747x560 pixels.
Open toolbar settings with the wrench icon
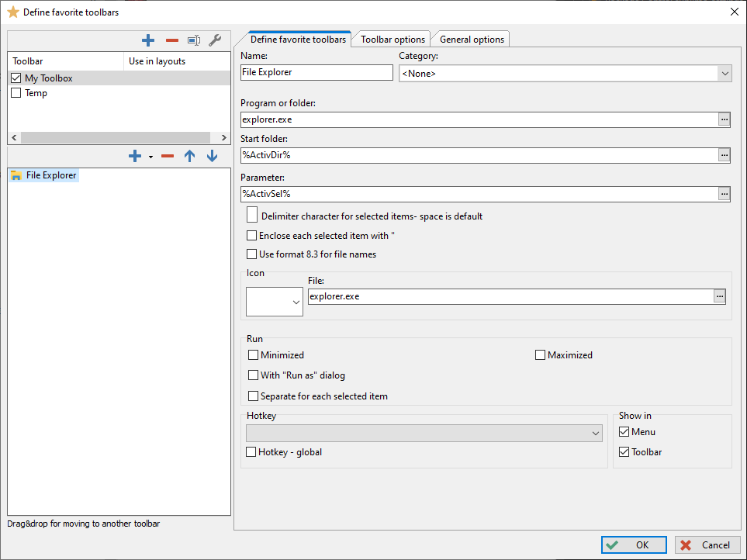pos(216,40)
